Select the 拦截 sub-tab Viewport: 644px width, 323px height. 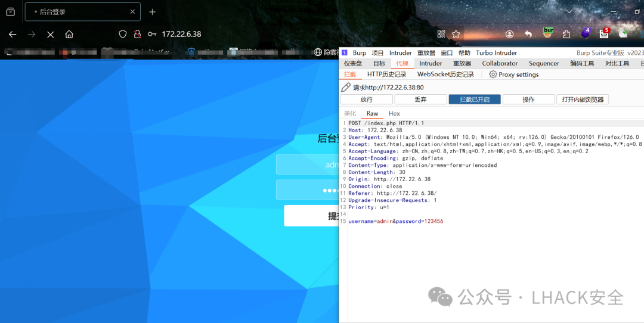[350, 74]
